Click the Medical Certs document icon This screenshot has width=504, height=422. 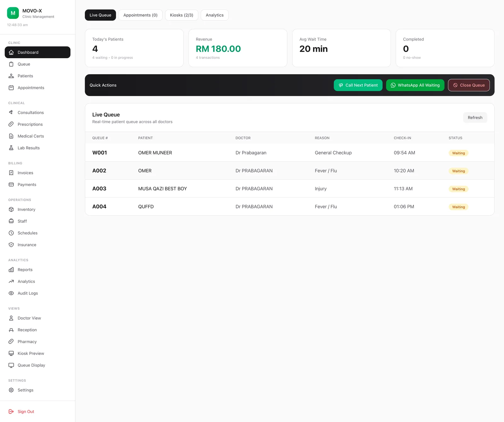click(x=11, y=136)
